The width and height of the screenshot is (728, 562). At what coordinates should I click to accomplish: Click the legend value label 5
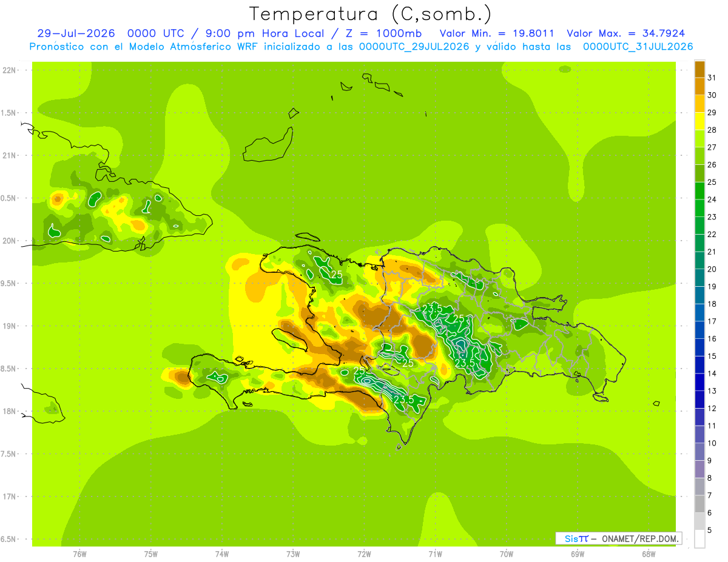point(709,530)
